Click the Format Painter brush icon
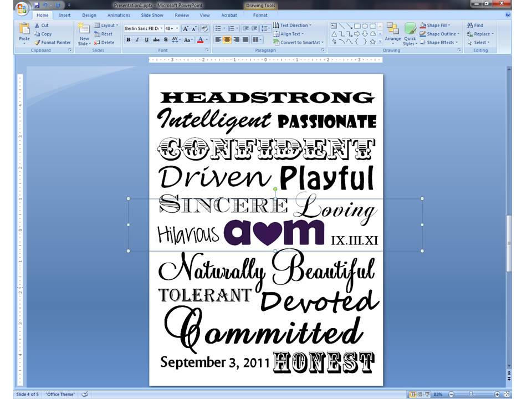The image size is (532, 399). click(x=38, y=43)
